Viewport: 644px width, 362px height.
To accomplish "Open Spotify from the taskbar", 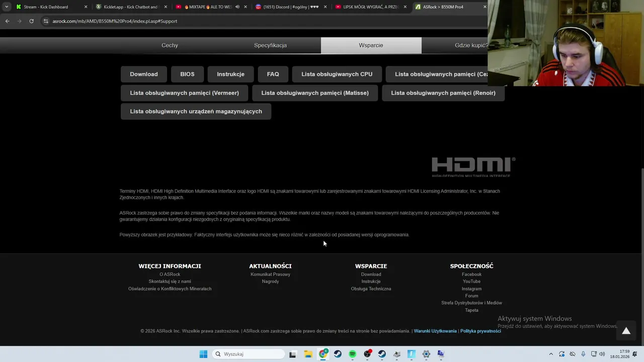I will tap(352, 354).
